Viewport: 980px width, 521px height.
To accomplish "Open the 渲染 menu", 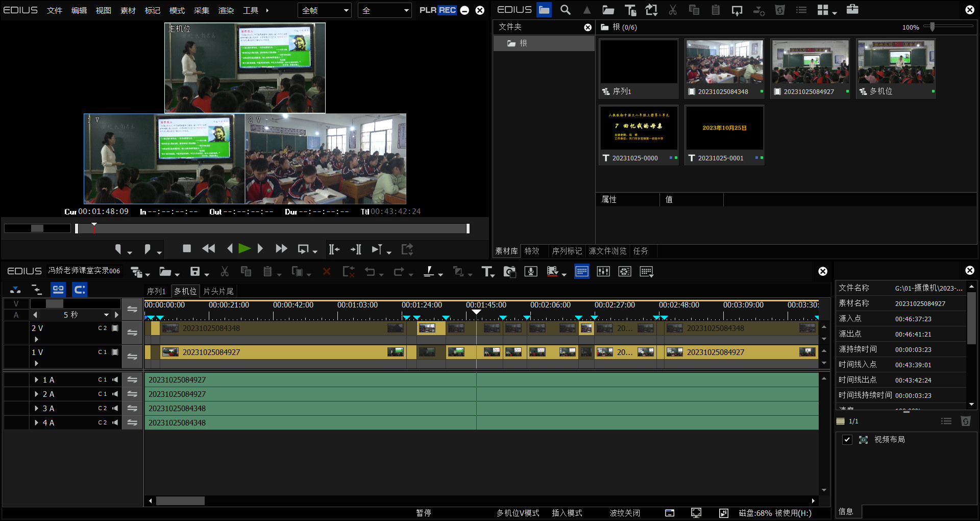I will click(x=226, y=10).
